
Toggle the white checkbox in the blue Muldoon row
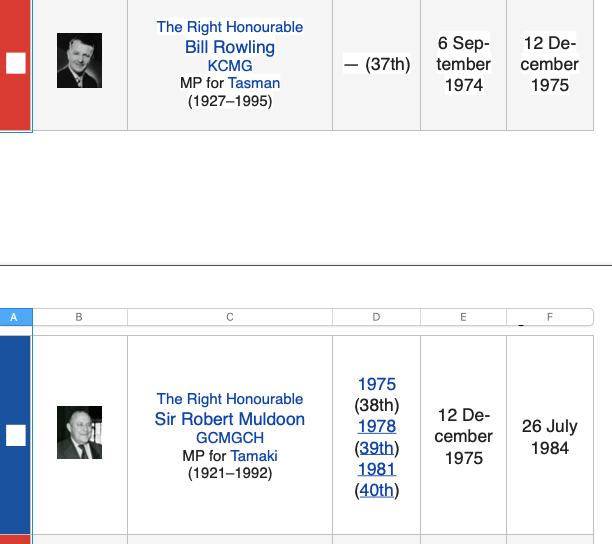16,435
